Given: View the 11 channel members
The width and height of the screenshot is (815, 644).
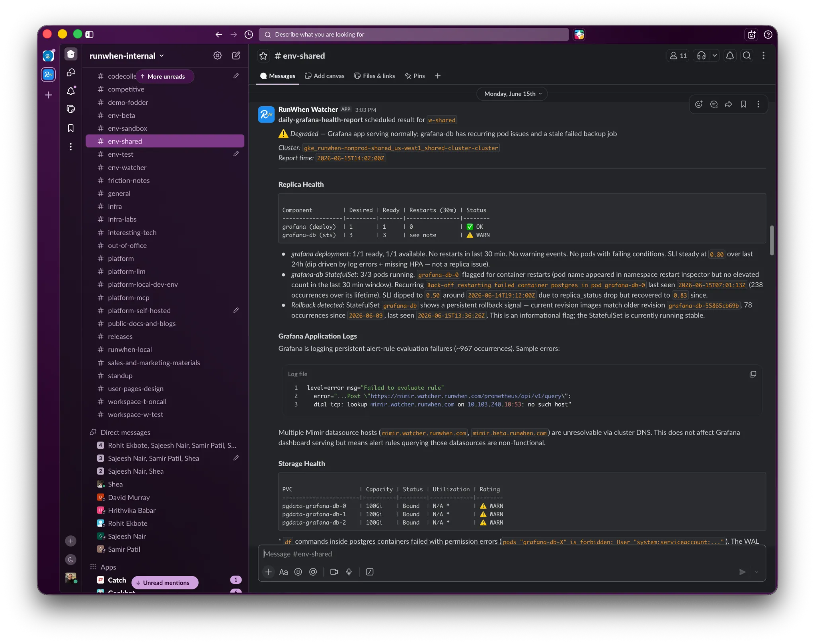Looking at the screenshot, I should 678,56.
